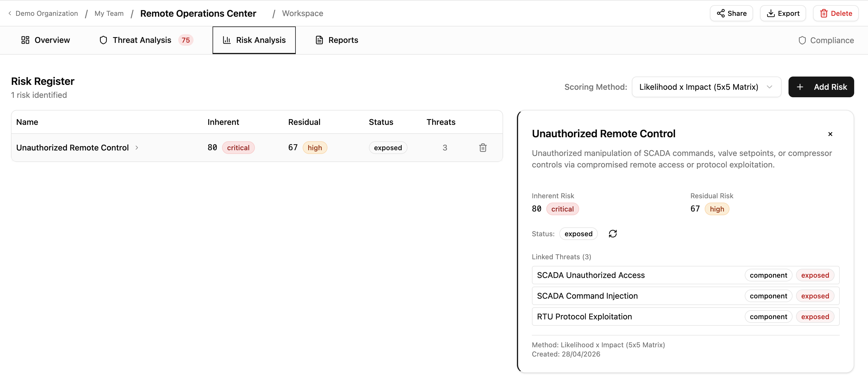Click the Threats column header
This screenshot has width=868, height=385.
(x=441, y=122)
